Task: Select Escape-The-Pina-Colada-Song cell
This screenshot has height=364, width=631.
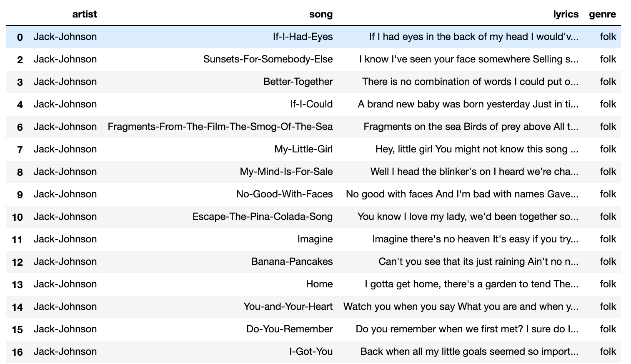Action: [x=263, y=217]
